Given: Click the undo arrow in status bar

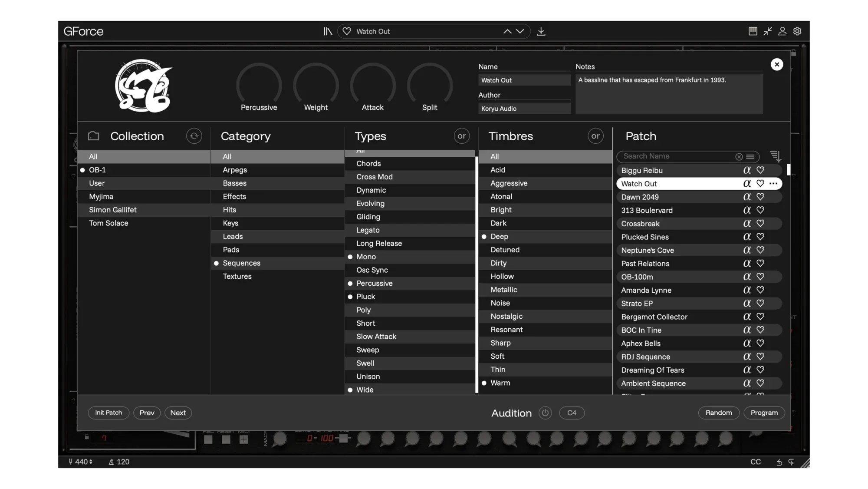Looking at the screenshot, I should tap(779, 462).
